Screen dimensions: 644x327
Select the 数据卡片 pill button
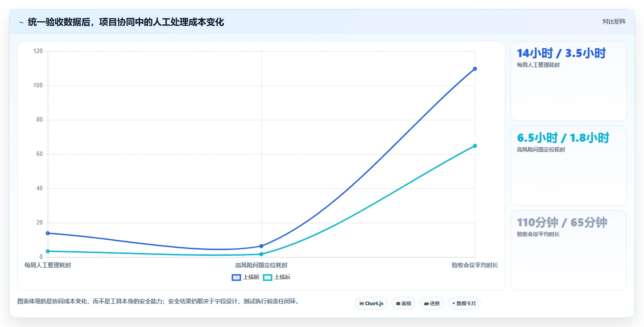464,303
